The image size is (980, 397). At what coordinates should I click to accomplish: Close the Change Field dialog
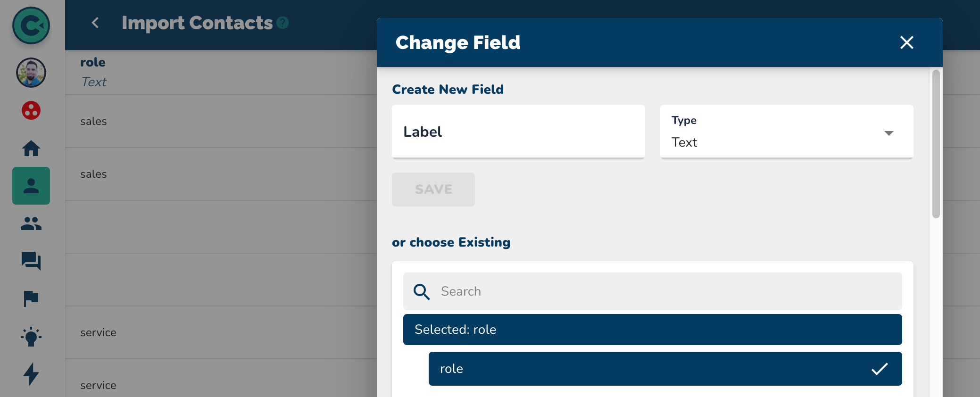point(906,42)
